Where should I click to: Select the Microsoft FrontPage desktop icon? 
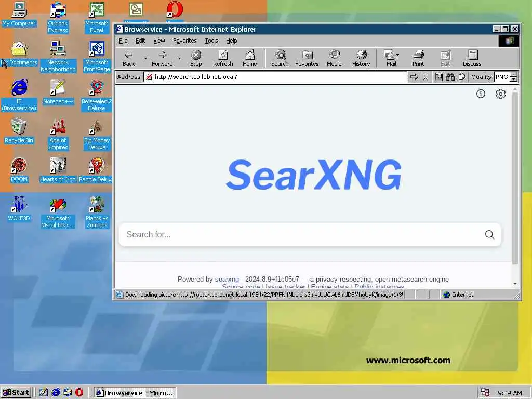coord(97,56)
